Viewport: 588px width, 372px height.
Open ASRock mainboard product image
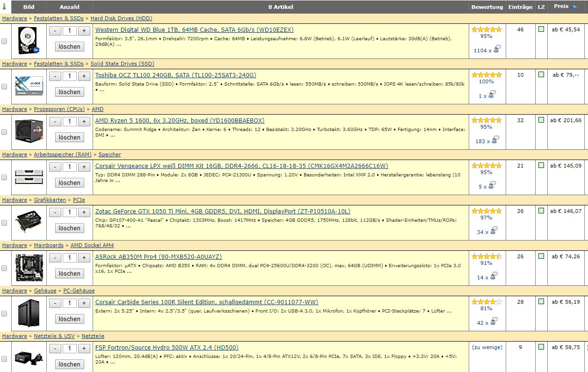[29, 268]
